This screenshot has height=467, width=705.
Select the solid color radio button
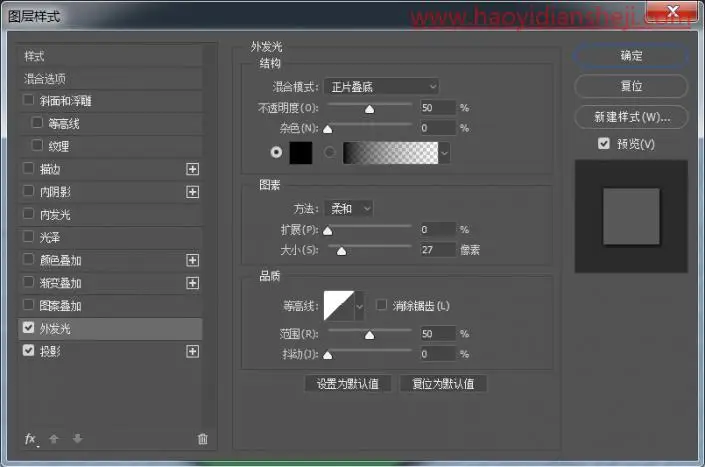tap(277, 152)
